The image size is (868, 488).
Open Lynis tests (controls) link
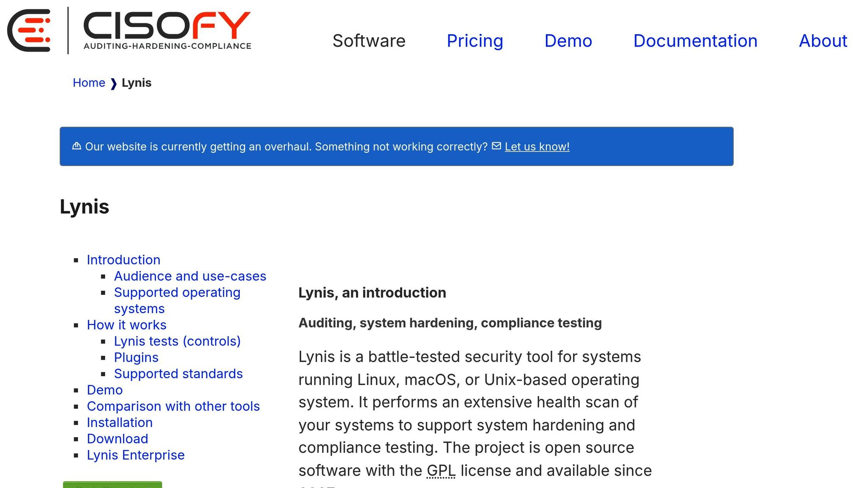[x=177, y=341]
